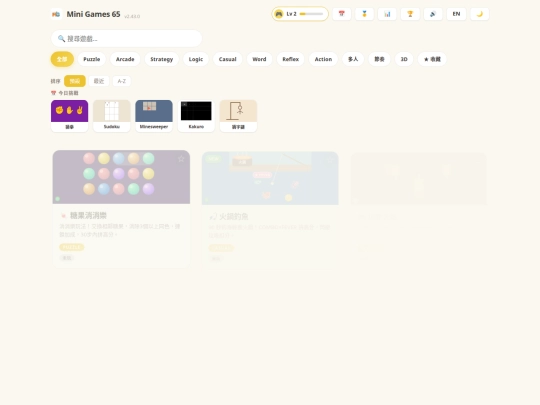Filter games by Strategy category

[162, 59]
